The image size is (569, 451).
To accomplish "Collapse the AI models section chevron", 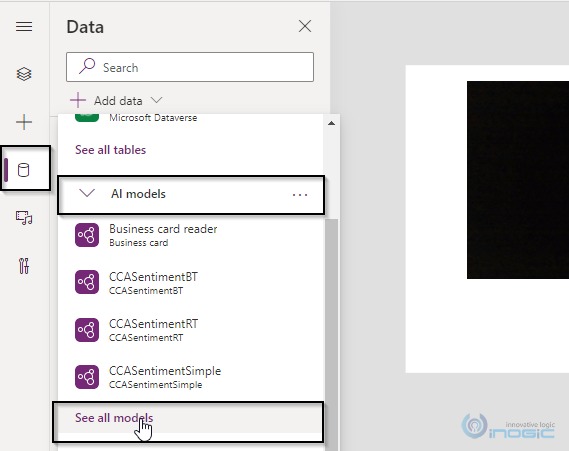I will pyautogui.click(x=87, y=193).
